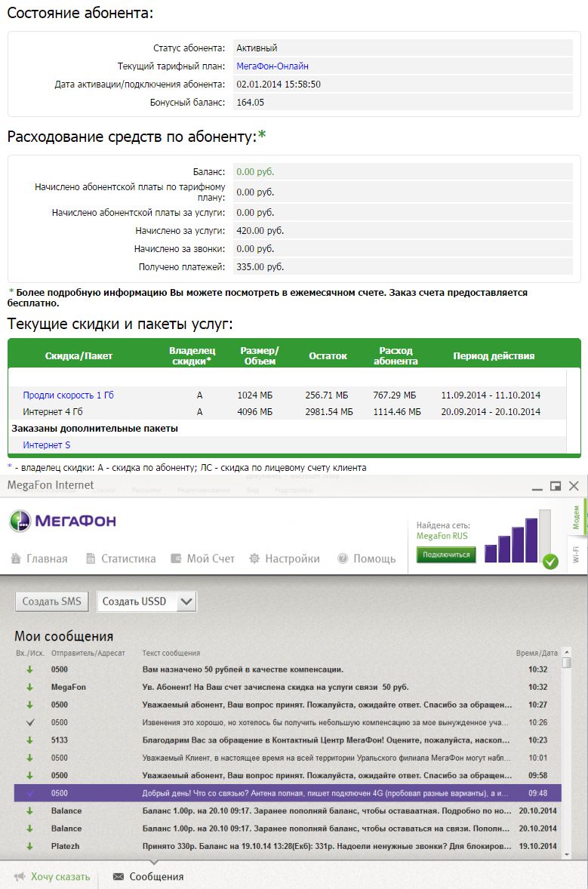Go to Мой Счет account section
The image size is (588, 889).
pos(202,558)
